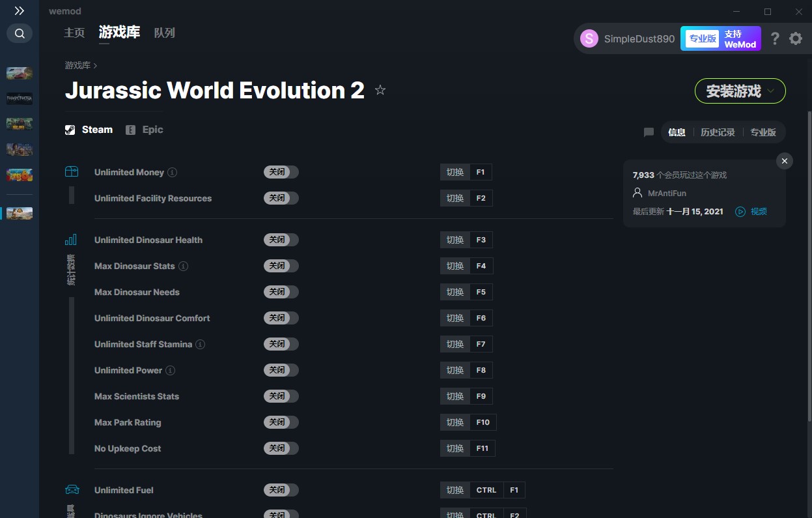Viewport: 812px width, 518px height.
Task: Click the SimpleDust890 user avatar
Action: [589, 38]
